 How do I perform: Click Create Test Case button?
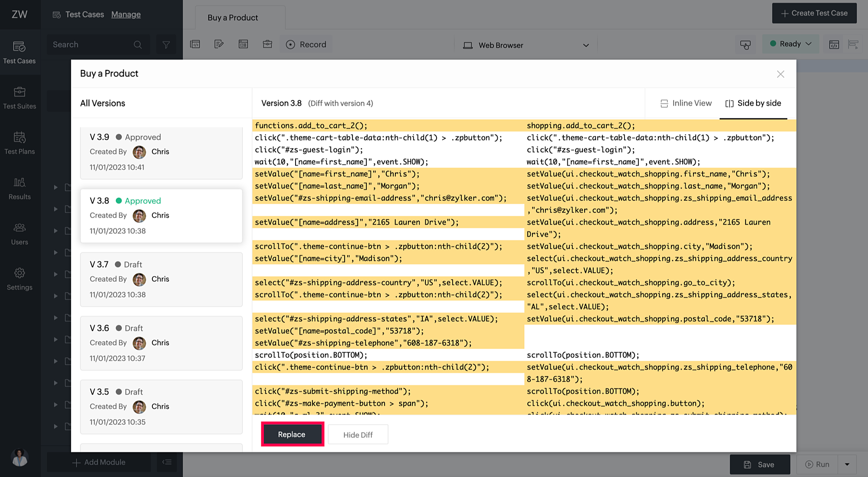tap(814, 13)
